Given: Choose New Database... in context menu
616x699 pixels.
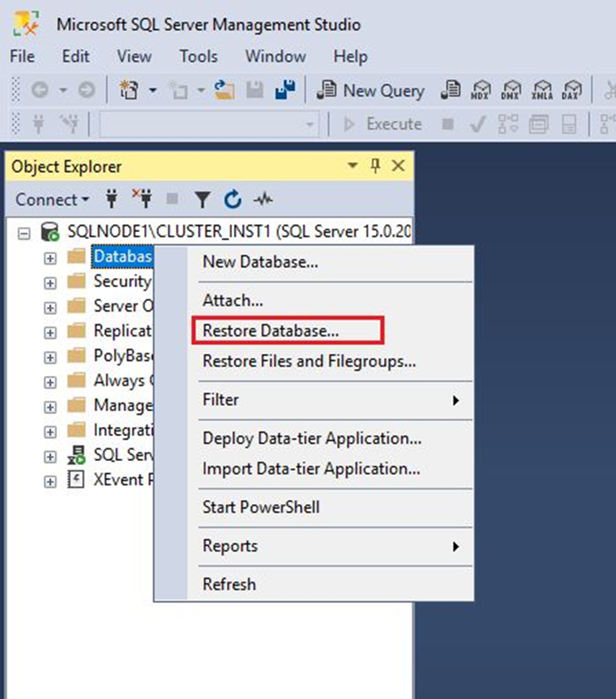Looking at the screenshot, I should (x=260, y=261).
